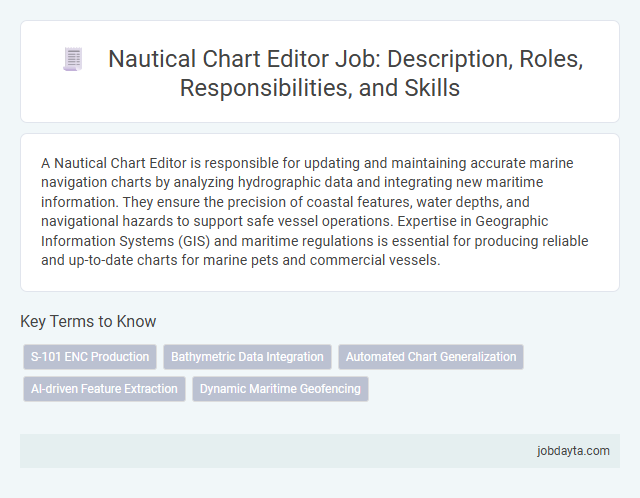Click the Nautical Chart Editor Job title heading
The image size is (640, 498).
pos(345,73)
